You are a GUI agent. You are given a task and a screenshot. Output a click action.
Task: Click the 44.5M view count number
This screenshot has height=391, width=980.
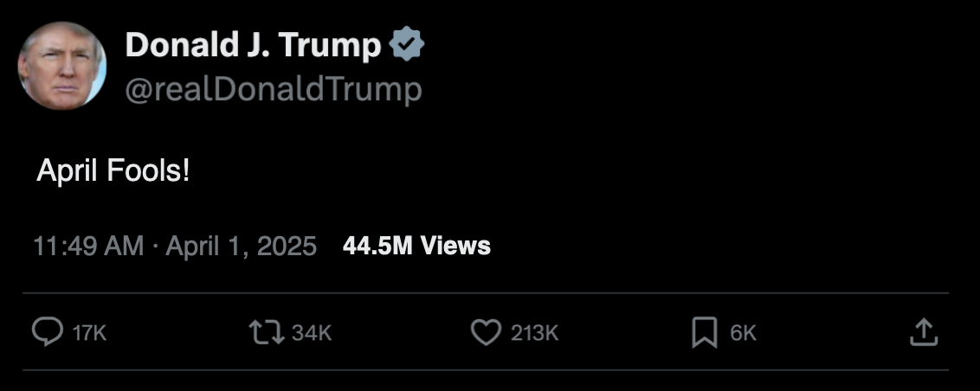coord(377,247)
